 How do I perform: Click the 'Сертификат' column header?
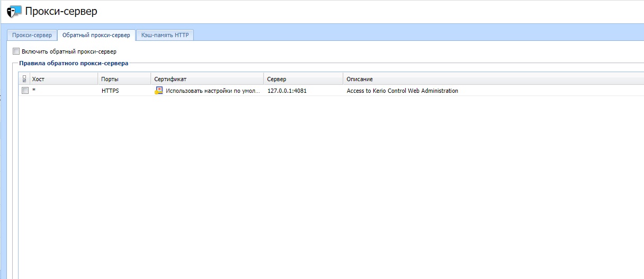(x=208, y=79)
